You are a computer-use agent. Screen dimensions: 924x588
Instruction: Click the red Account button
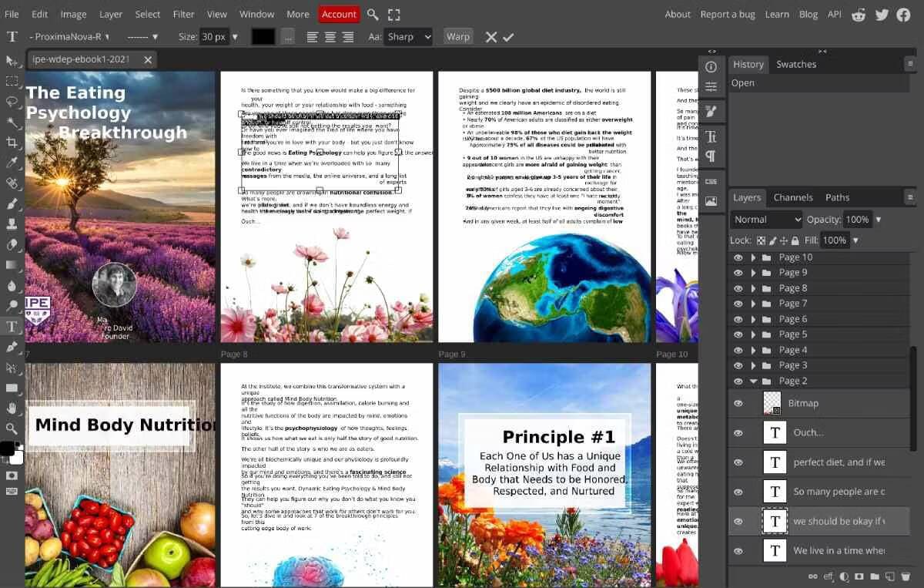339,14
